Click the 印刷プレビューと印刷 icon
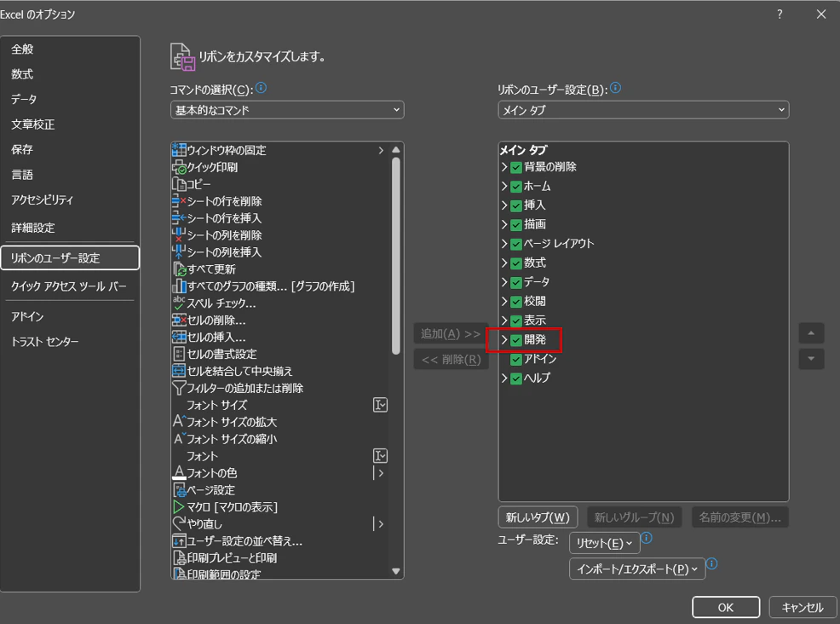 [179, 558]
